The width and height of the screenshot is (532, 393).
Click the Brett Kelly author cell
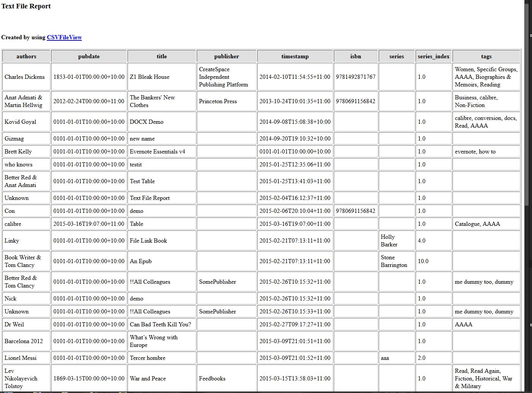26,152
